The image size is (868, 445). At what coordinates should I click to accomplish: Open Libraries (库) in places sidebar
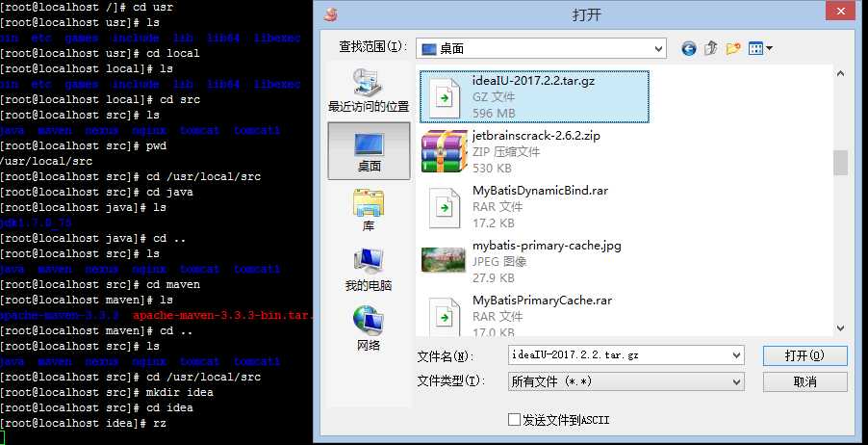pos(369,211)
